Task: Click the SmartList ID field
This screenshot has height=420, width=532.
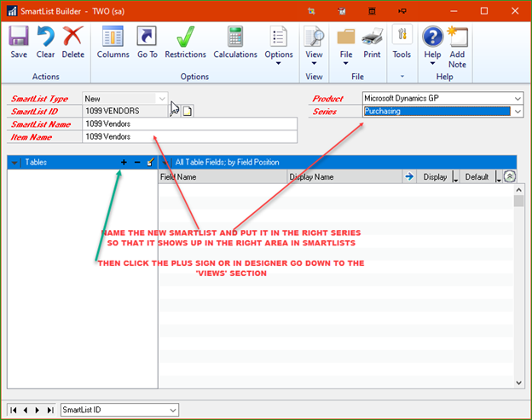Action: pyautogui.click(x=125, y=112)
